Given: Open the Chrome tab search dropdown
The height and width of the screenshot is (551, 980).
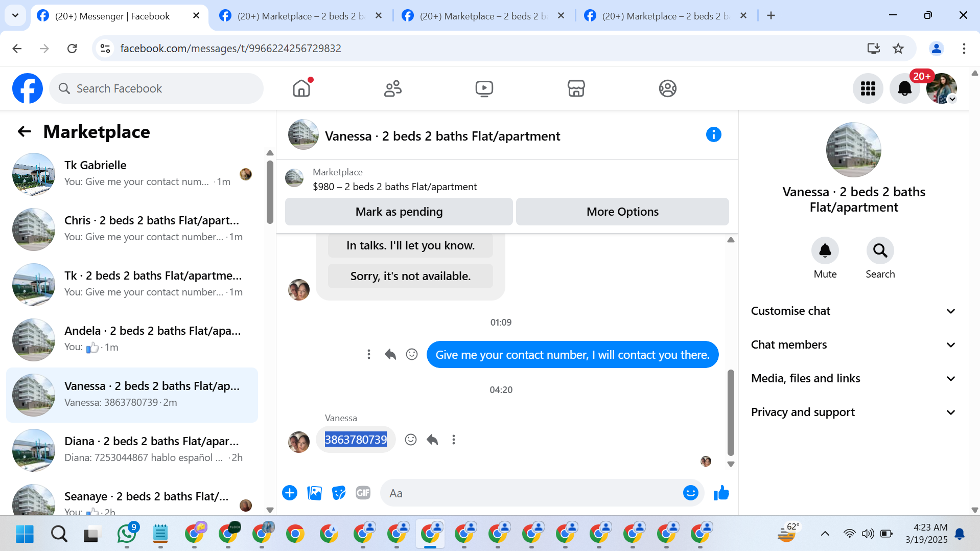Looking at the screenshot, I should click(15, 15).
